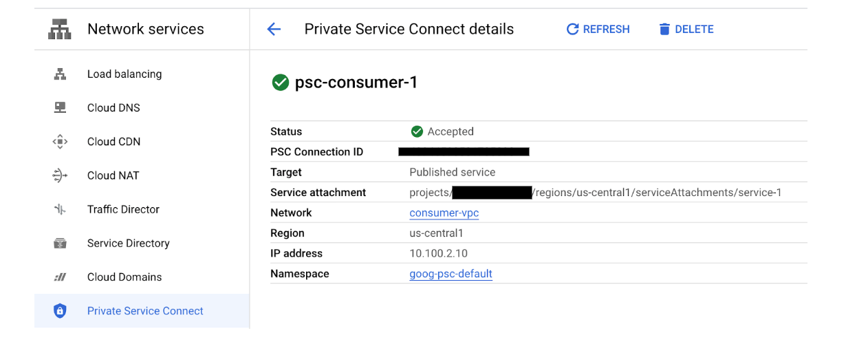868x355 pixels.
Task: Delete the psc-consumer-1 endpoint
Action: pos(686,29)
